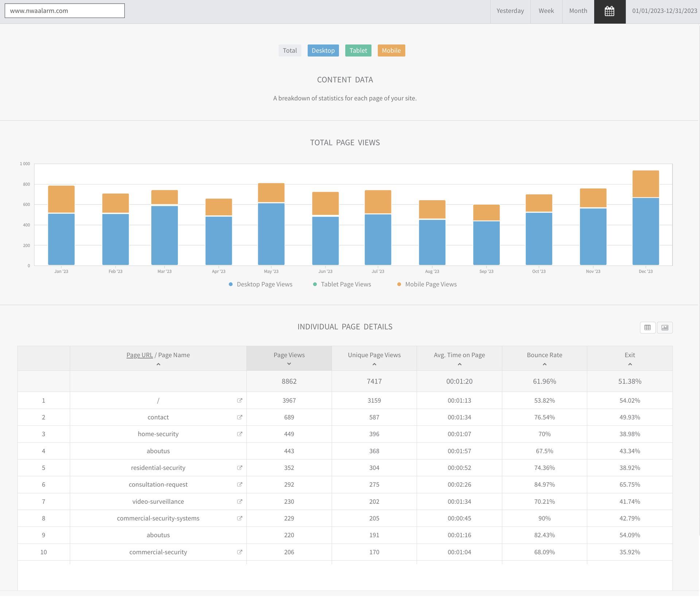Click the website URL input field

[x=65, y=11]
